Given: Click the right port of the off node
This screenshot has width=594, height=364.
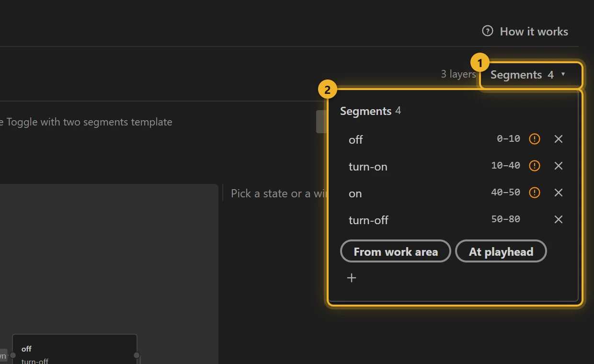Looking at the screenshot, I should pyautogui.click(x=137, y=355).
